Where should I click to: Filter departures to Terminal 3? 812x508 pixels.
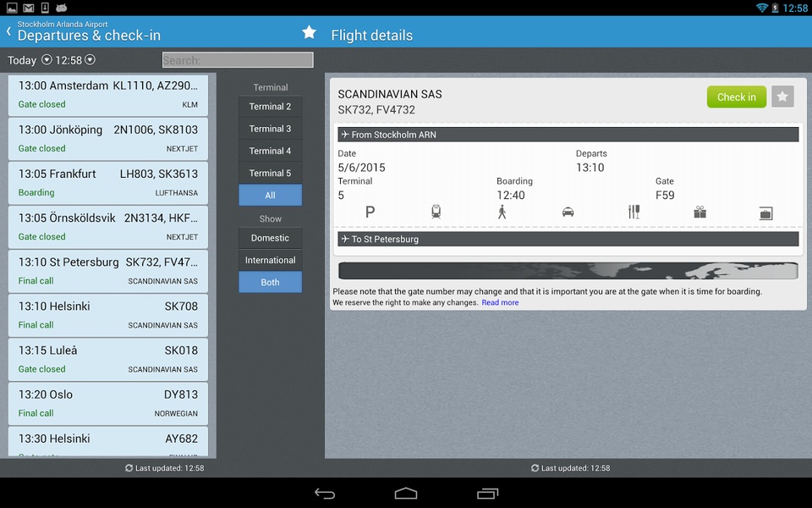[271, 129]
